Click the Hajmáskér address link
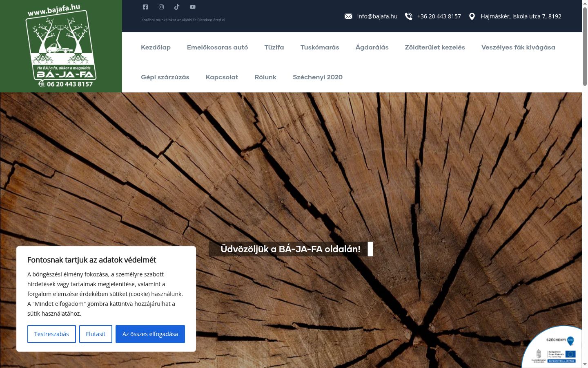The width and height of the screenshot is (588, 368). pos(521,16)
